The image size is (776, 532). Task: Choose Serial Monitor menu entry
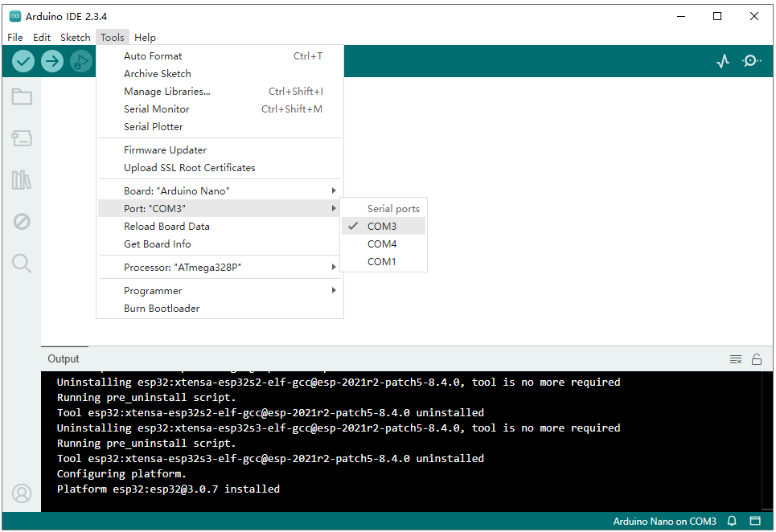tap(220, 108)
